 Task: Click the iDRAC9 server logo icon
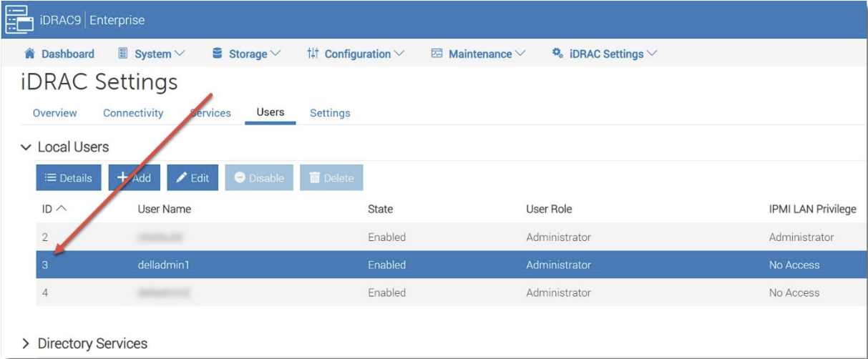(19, 19)
